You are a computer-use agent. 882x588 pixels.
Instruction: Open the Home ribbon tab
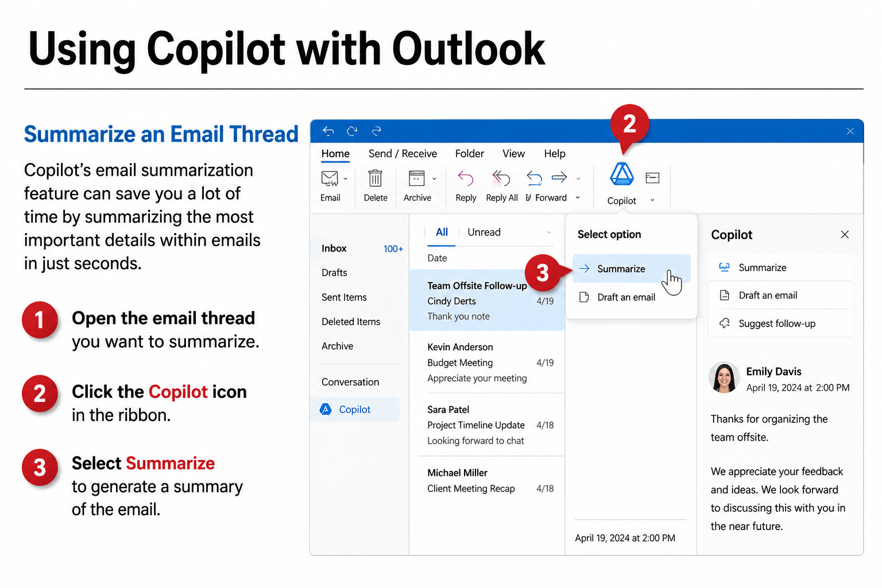[x=335, y=153]
